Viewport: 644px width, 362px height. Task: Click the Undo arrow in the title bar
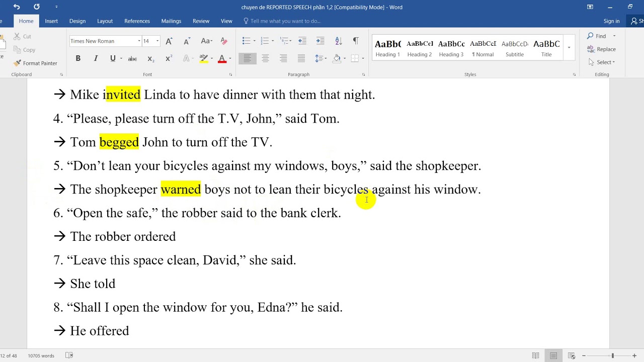pyautogui.click(x=17, y=7)
